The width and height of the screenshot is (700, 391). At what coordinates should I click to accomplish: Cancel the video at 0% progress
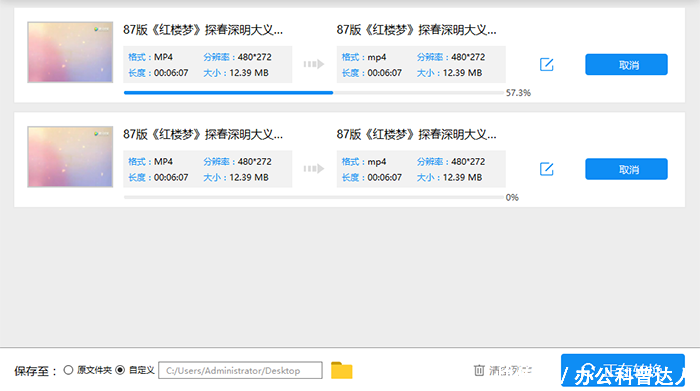tap(626, 169)
